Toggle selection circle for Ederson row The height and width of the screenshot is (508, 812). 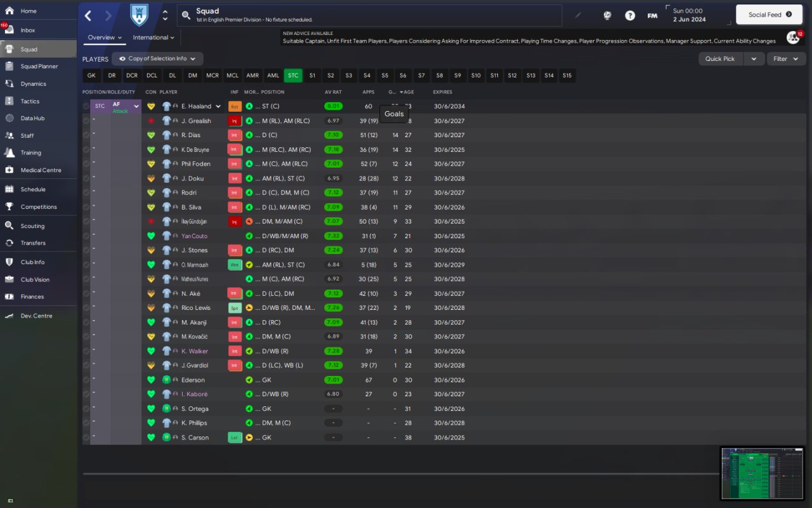86,380
